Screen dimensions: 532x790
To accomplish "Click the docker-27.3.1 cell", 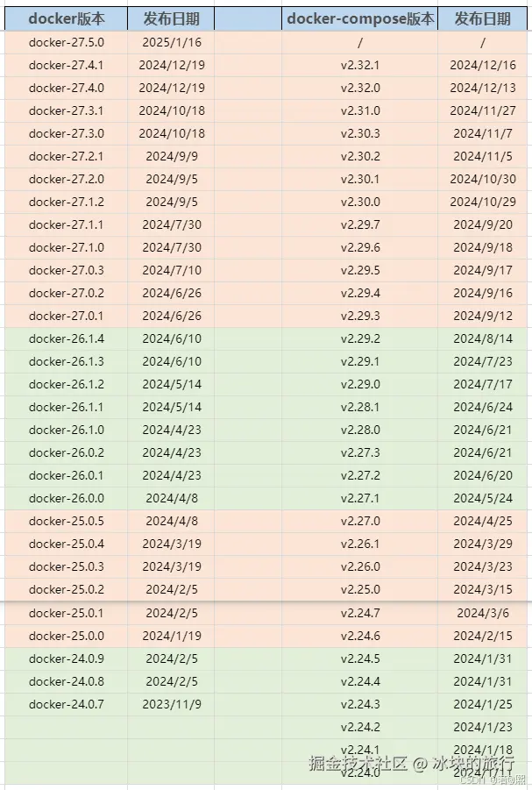I will (66, 110).
